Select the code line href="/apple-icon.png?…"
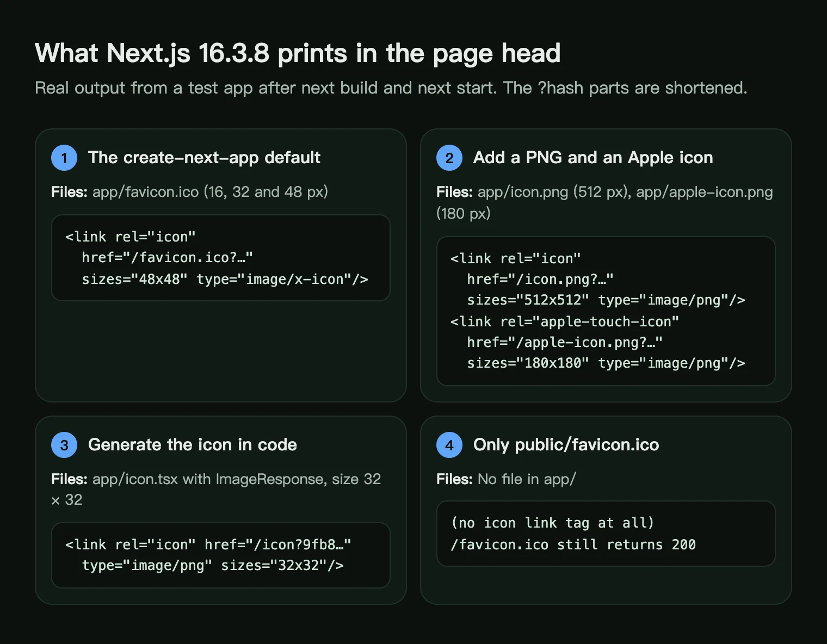 pyautogui.click(x=565, y=342)
